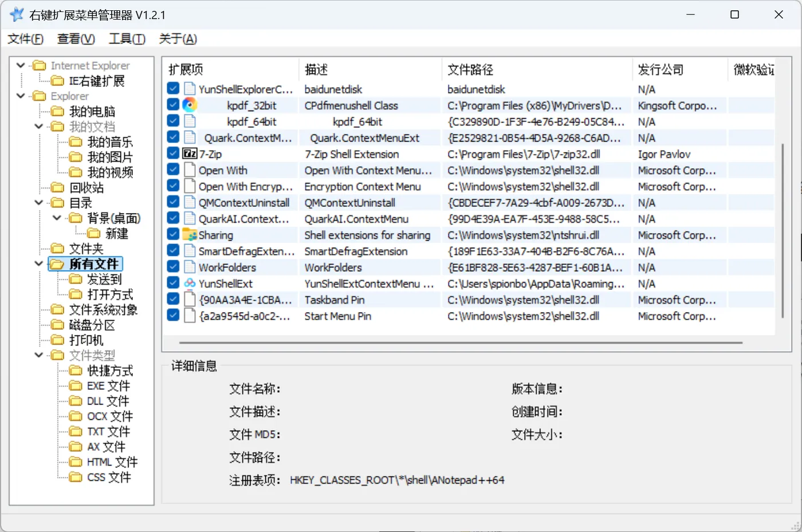802x532 pixels.
Task: Uncheck the kpdf_32bit checkbox
Action: coord(173,104)
